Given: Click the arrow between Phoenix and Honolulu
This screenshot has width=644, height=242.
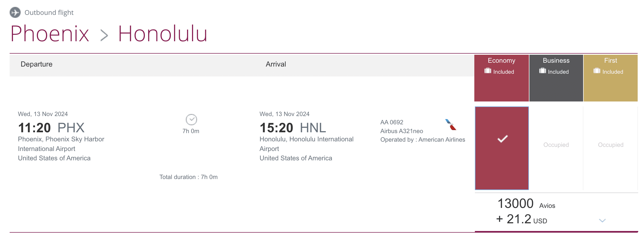Looking at the screenshot, I should [104, 35].
